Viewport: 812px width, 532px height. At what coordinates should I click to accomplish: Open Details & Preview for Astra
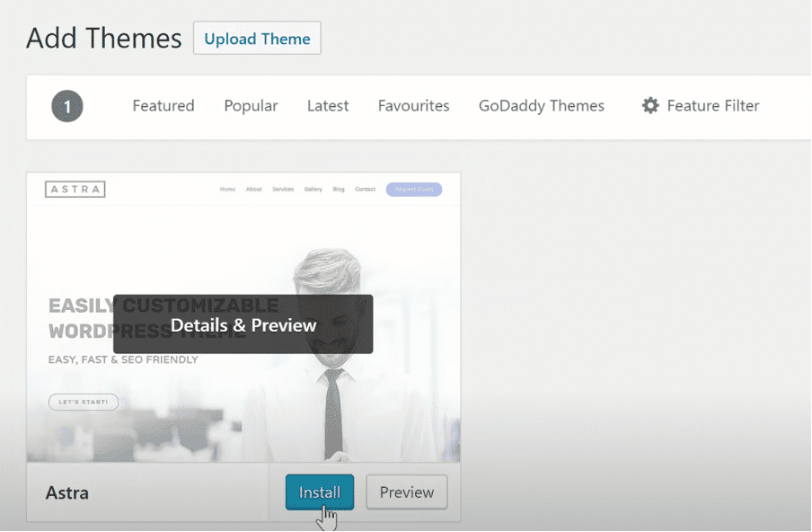point(243,324)
